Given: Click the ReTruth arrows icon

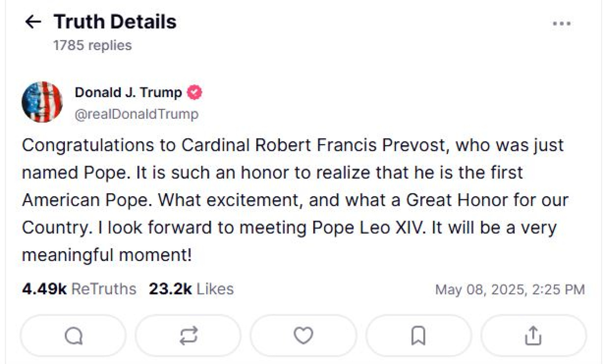Looking at the screenshot, I should tap(188, 336).
